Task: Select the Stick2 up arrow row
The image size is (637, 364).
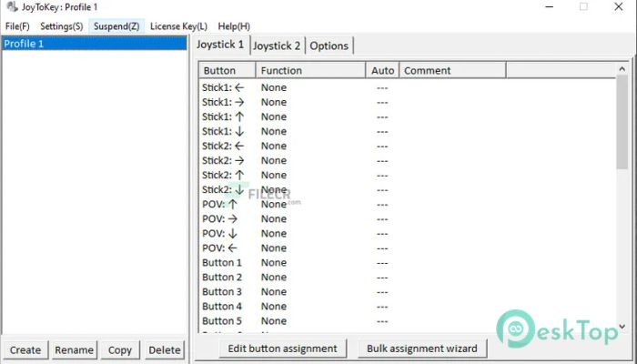Action: (408, 176)
